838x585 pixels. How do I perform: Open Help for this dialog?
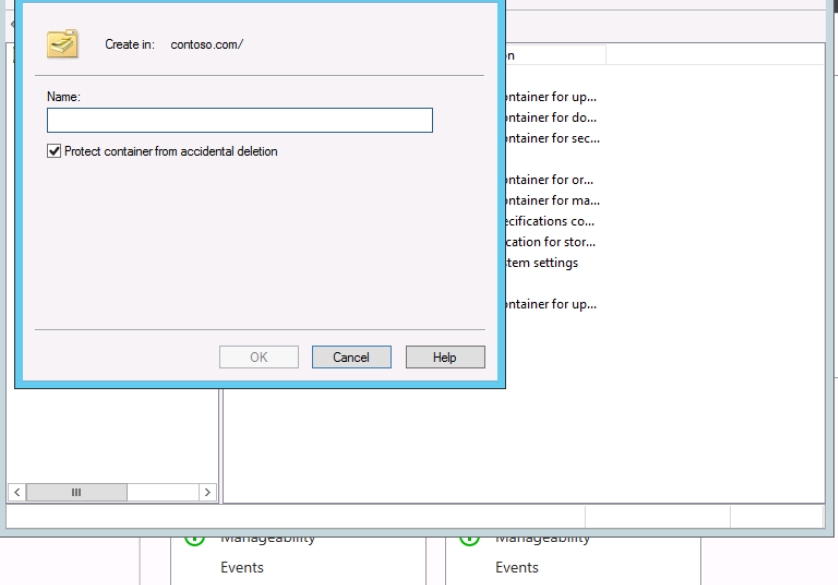click(x=445, y=357)
